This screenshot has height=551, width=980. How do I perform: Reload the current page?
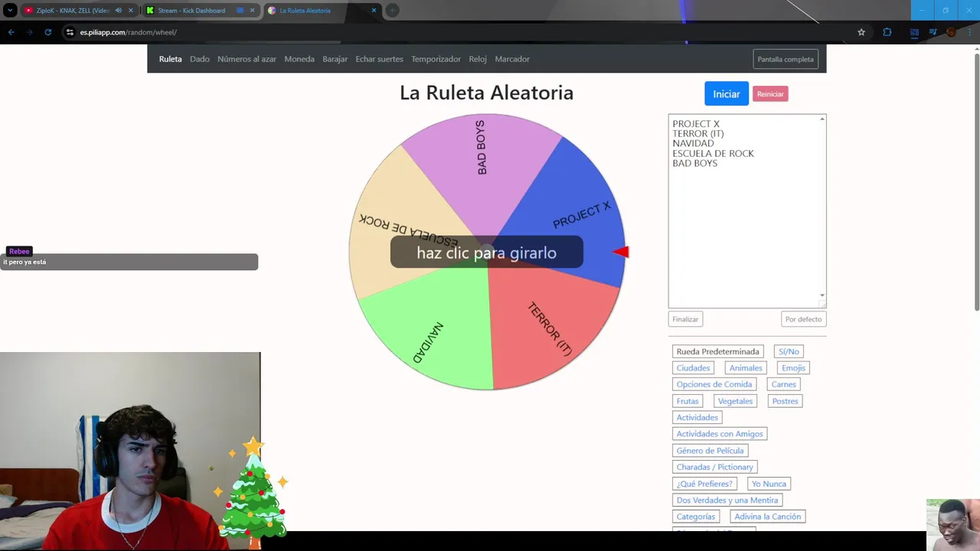coord(47,32)
